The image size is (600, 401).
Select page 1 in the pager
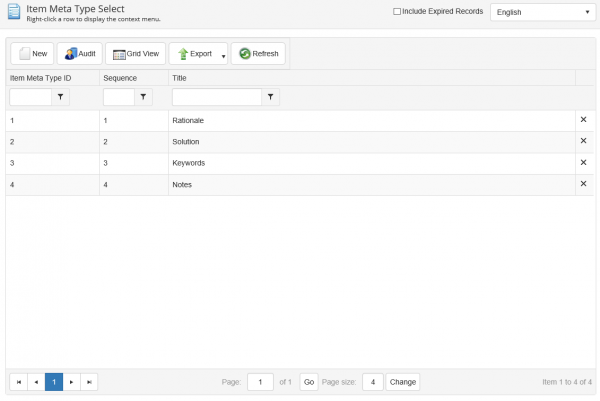coord(54,382)
